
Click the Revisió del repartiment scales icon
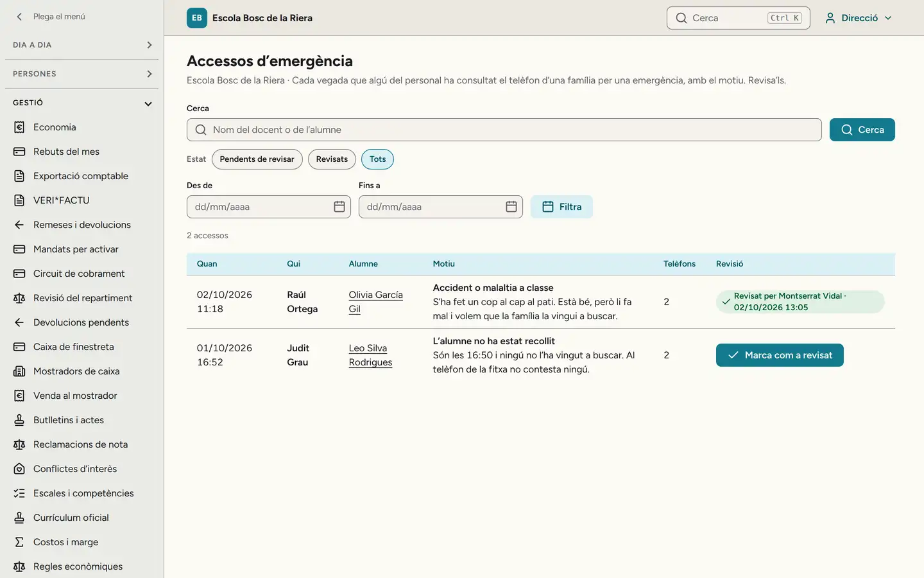click(19, 298)
